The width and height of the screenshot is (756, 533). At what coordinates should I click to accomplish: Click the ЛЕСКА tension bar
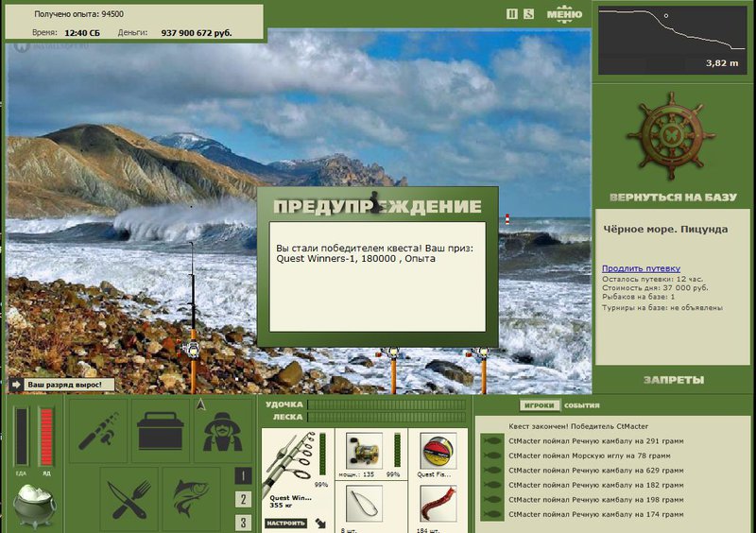pos(387,417)
